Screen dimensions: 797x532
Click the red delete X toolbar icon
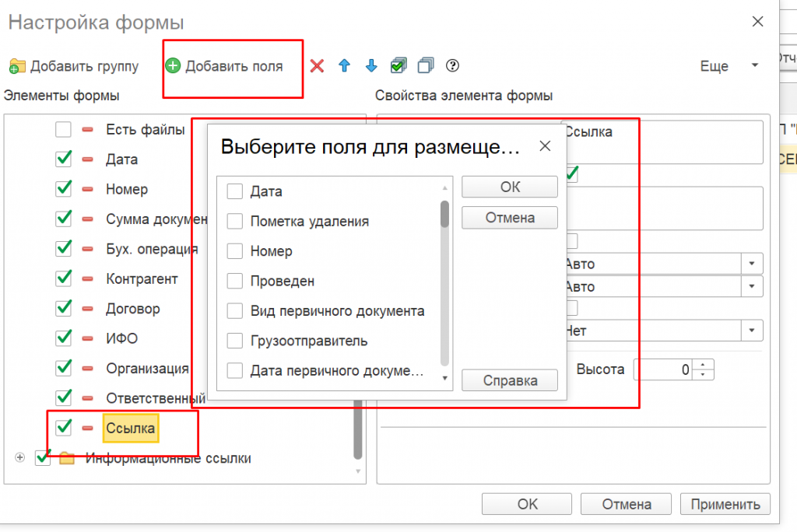pyautogui.click(x=317, y=66)
